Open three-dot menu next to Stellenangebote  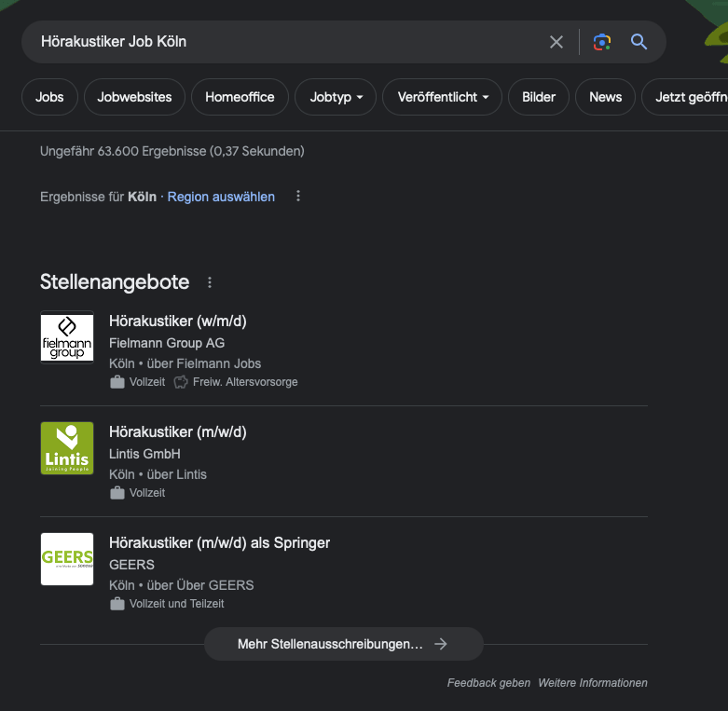point(210,282)
